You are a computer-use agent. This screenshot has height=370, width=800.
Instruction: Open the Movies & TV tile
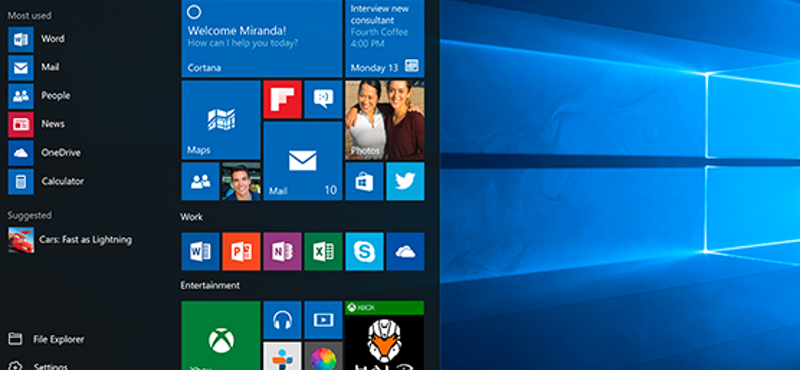pyautogui.click(x=323, y=320)
